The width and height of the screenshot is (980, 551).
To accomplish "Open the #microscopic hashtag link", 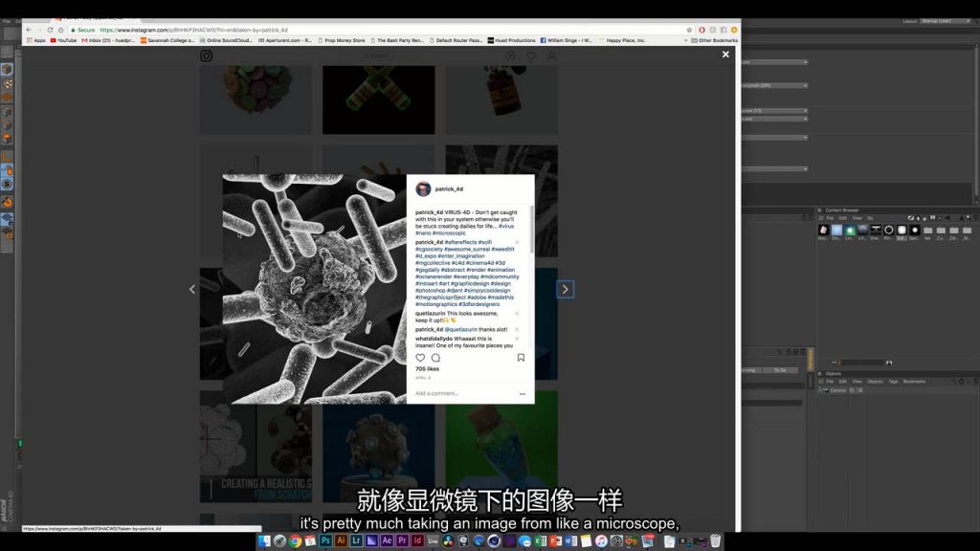I will point(449,233).
